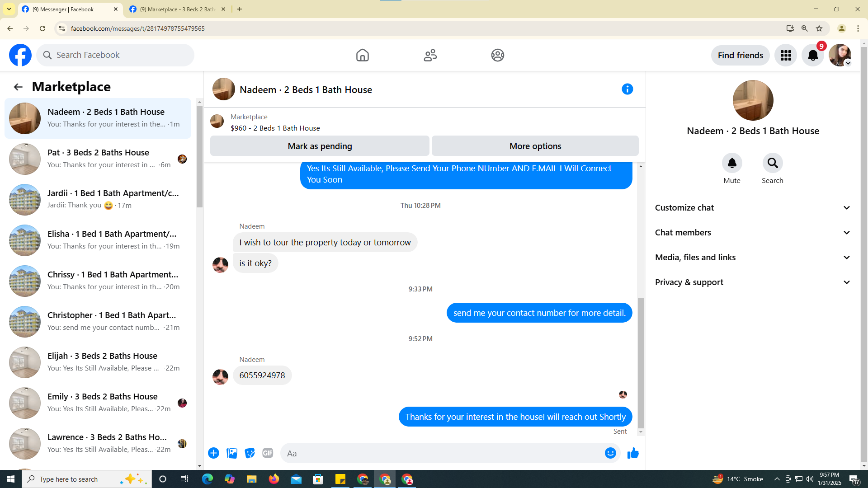The width and height of the screenshot is (868, 488).
Task: Expand Media, files and links section
Action: coord(753,258)
